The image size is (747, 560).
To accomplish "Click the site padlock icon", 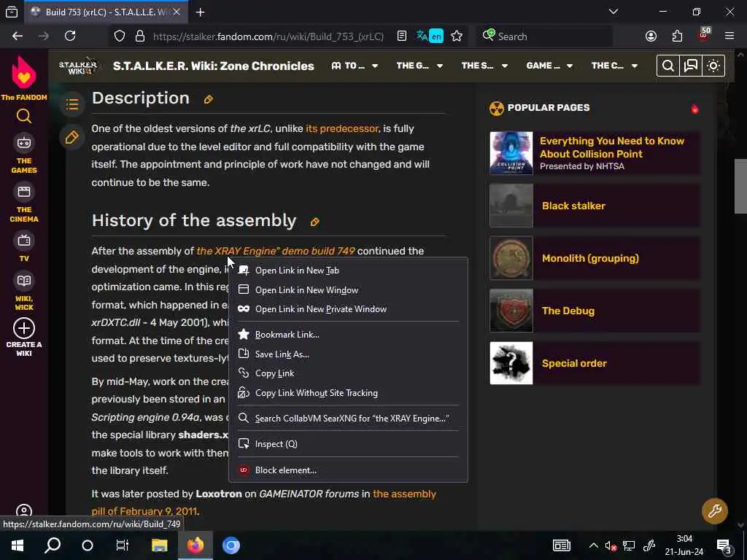I will [x=139, y=36].
